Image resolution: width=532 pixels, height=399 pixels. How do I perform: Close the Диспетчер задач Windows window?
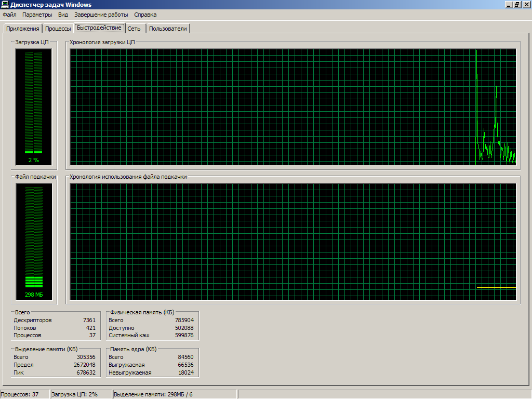coord(526,5)
